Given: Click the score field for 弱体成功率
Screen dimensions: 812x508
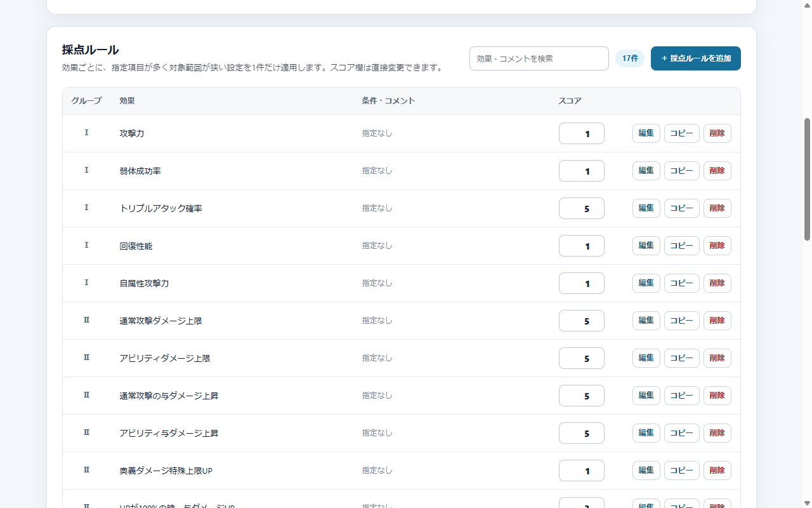Looking at the screenshot, I should [581, 171].
